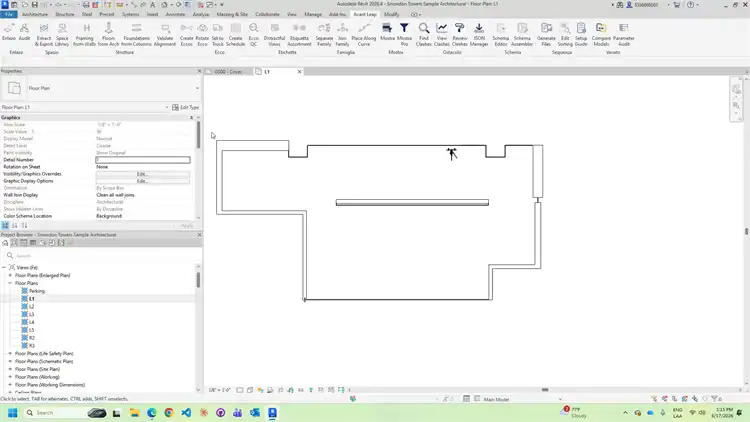Click the Separate Family tool
The height and width of the screenshot is (422, 750).
[324, 35]
